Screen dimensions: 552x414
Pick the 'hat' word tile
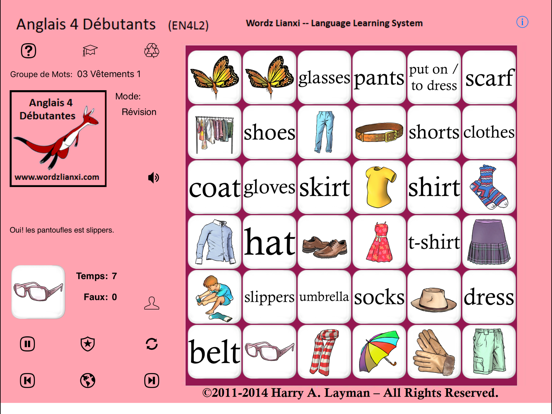point(269,242)
